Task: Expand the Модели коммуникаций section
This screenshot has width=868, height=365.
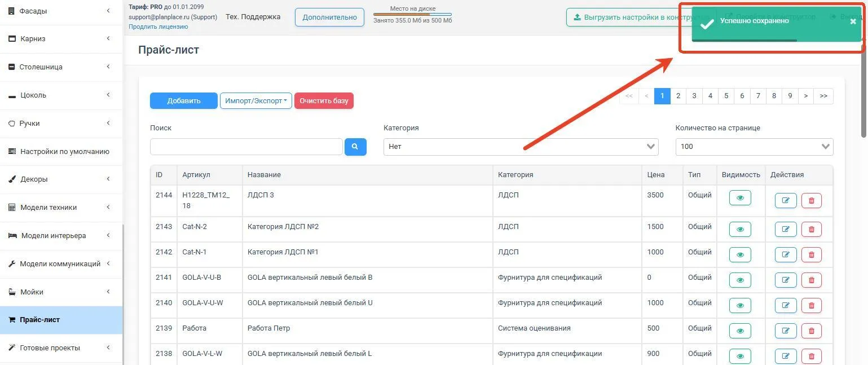Action: point(61,264)
